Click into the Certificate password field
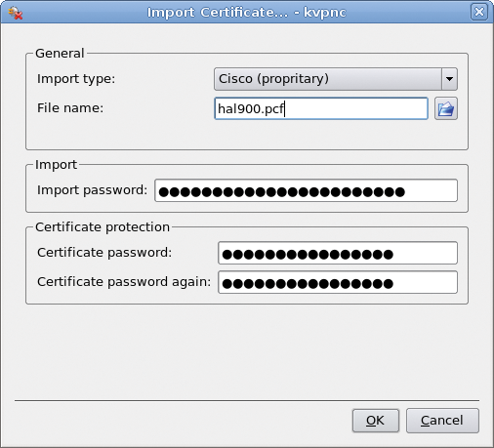This screenshot has width=494, height=448. tap(338, 253)
